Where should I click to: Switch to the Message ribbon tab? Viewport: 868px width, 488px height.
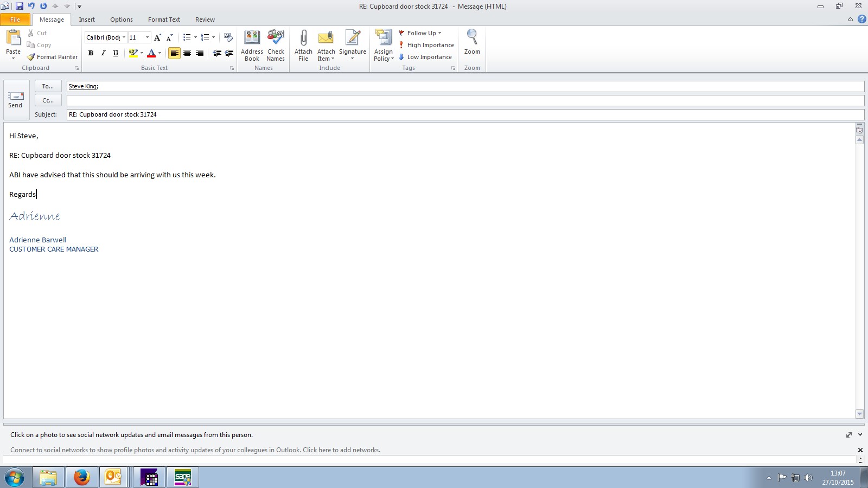(x=52, y=20)
